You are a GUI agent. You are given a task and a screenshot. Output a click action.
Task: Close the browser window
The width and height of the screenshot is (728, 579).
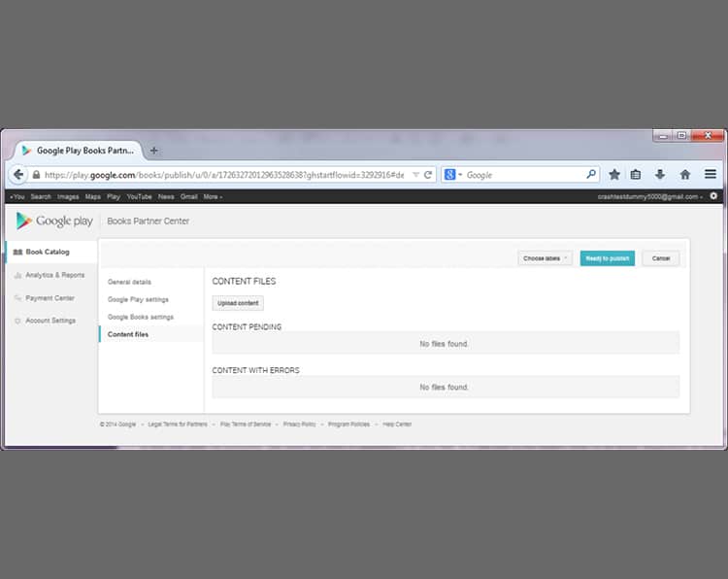[708, 135]
